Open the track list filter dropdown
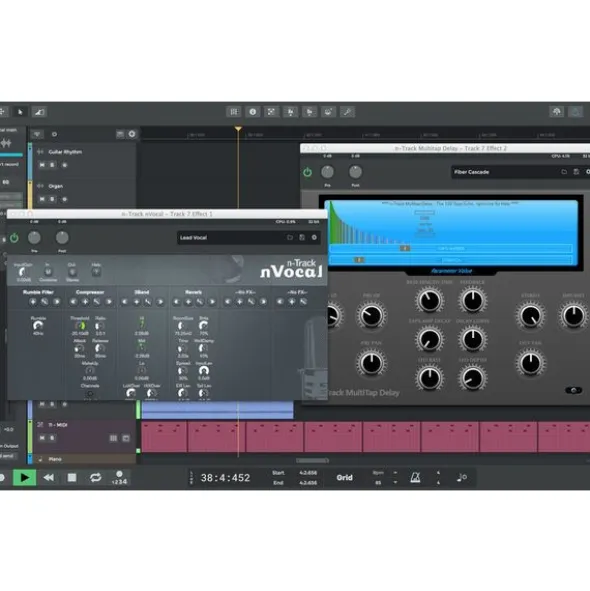590x591 pixels. [x=37, y=134]
